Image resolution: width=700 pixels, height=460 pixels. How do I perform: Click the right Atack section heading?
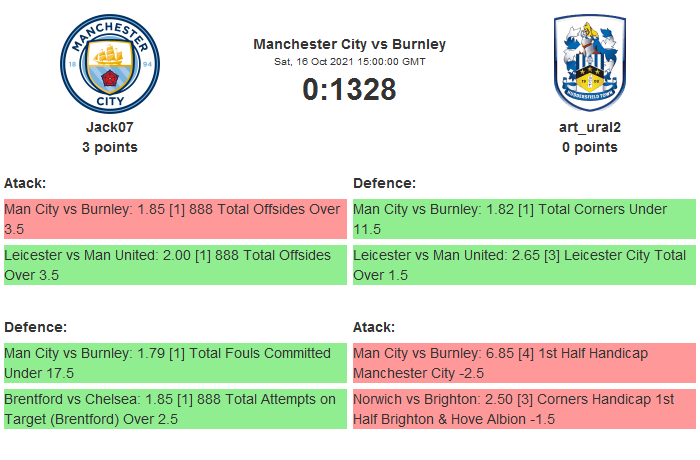[x=374, y=327]
